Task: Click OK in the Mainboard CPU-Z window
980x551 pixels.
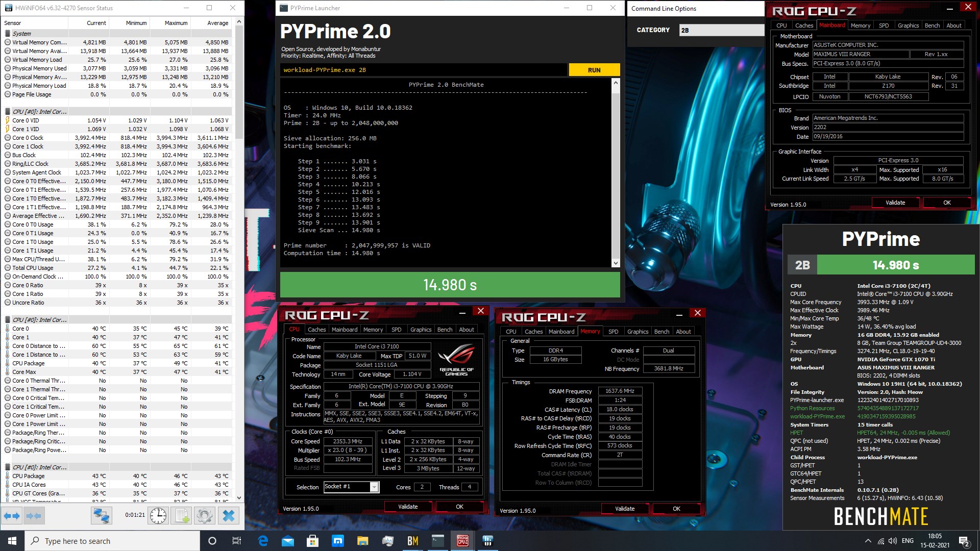Action: [x=947, y=203]
